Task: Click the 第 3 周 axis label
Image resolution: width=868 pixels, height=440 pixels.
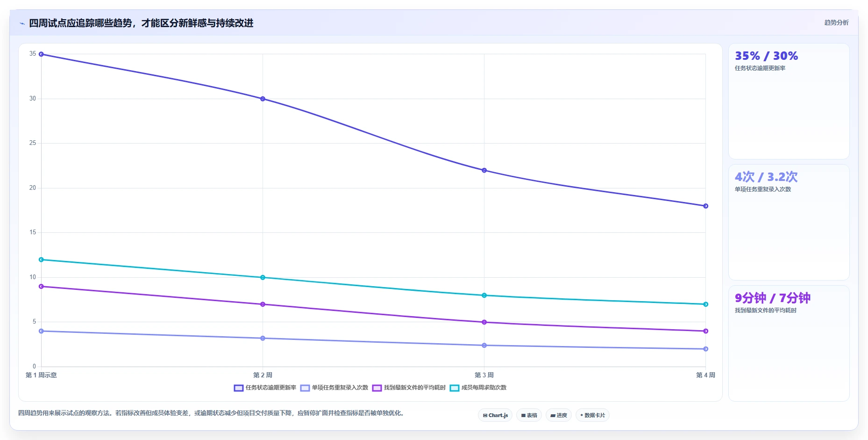Action: (x=484, y=375)
